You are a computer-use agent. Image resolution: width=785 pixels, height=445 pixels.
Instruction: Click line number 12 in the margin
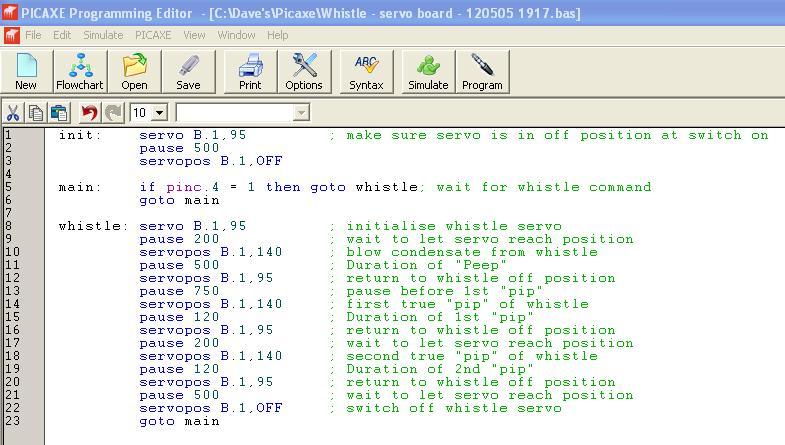13,278
